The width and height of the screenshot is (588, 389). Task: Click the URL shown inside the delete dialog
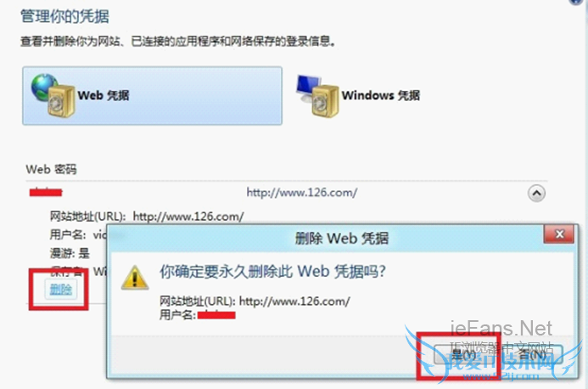(294, 302)
